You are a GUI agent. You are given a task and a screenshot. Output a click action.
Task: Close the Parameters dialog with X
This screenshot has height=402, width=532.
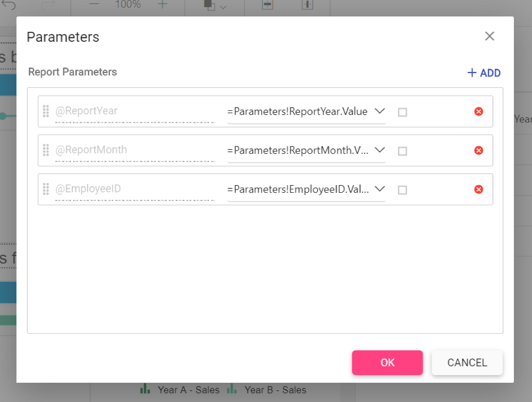pos(489,36)
